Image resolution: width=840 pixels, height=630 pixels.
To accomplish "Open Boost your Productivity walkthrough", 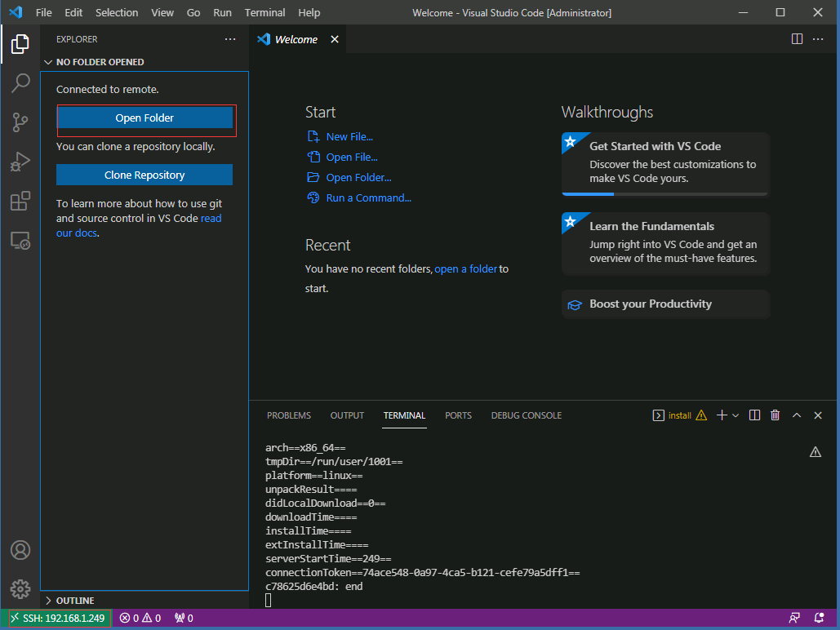I will point(665,304).
